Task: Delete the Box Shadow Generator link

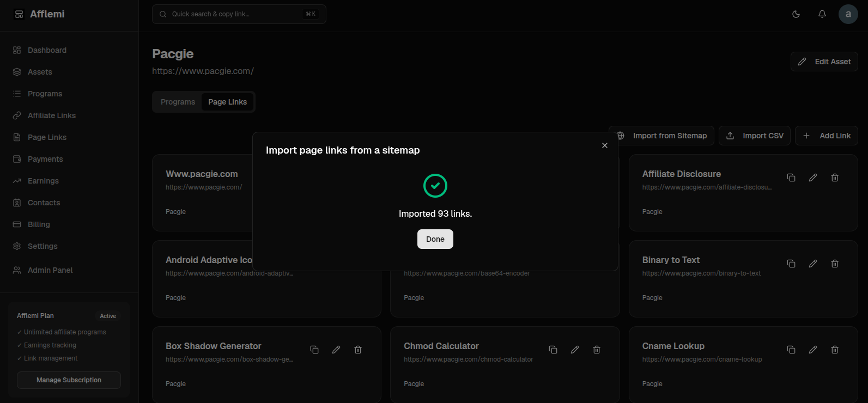Action: pyautogui.click(x=358, y=350)
